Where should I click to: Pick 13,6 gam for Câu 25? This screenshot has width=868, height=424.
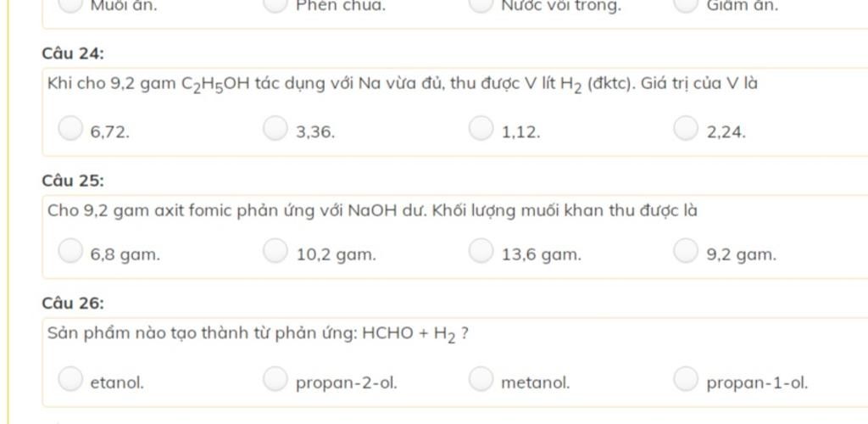point(481,250)
